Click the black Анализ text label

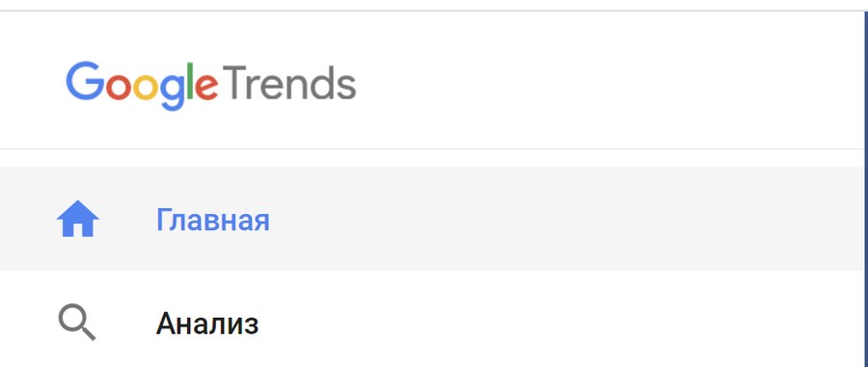click(207, 324)
